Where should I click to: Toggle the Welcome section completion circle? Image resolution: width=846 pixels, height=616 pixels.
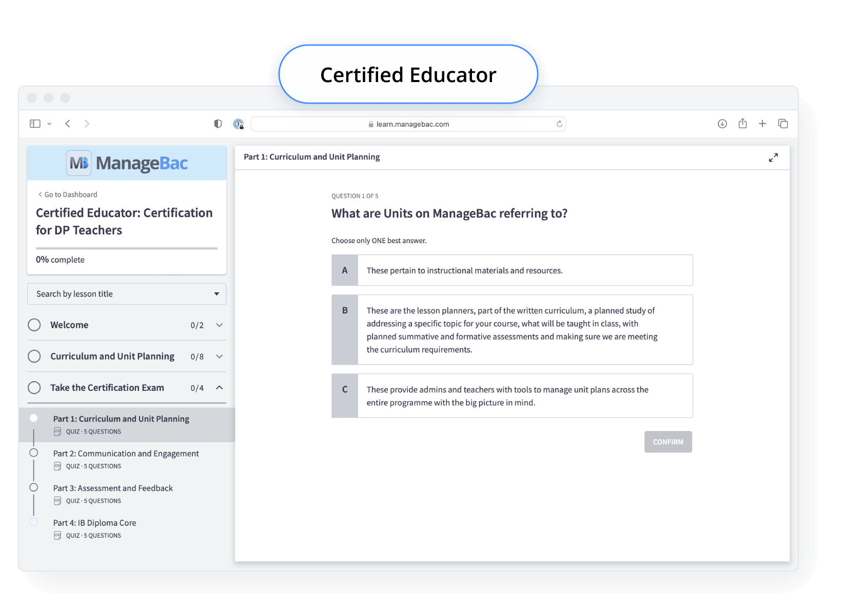click(34, 325)
